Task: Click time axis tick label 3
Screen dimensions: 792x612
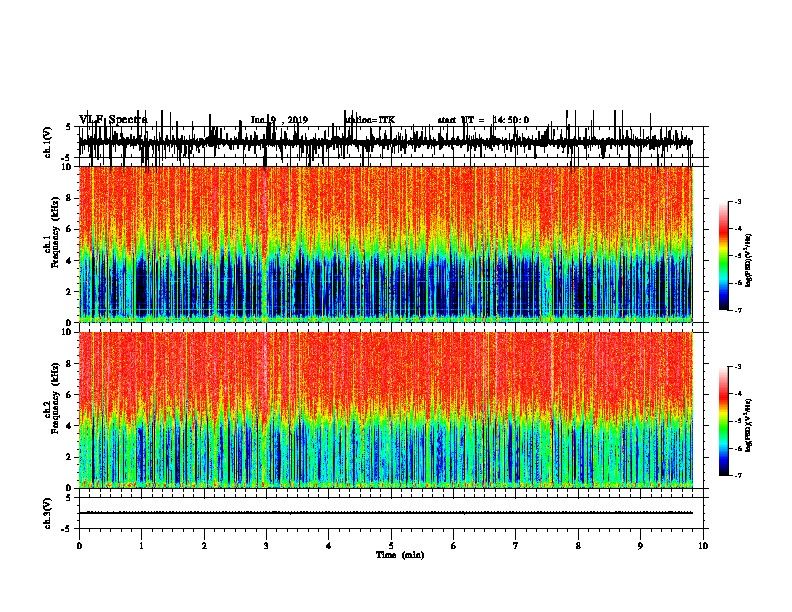Action: pos(266,546)
